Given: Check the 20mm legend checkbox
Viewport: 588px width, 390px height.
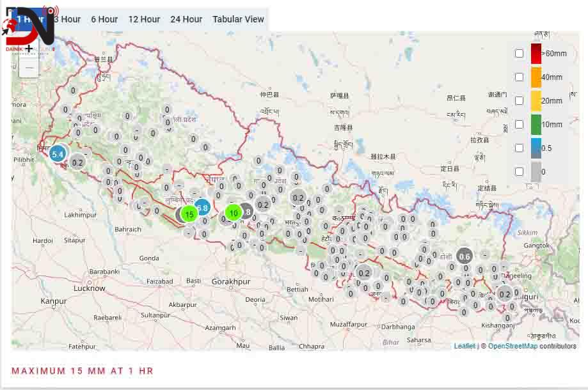Looking at the screenshot, I should click(520, 101).
